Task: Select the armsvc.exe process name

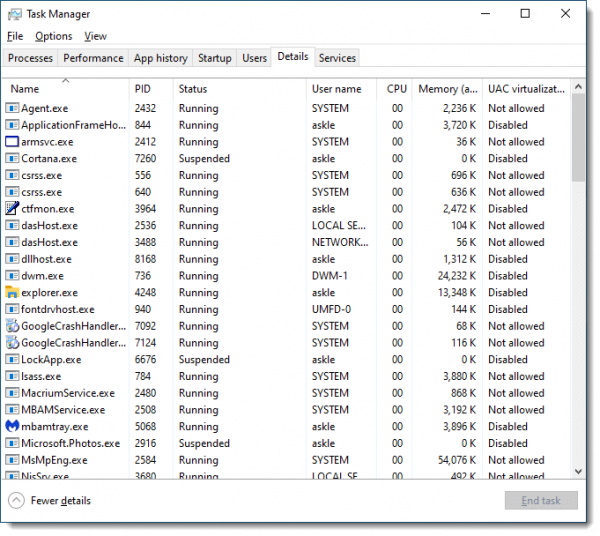Action: click(x=47, y=142)
